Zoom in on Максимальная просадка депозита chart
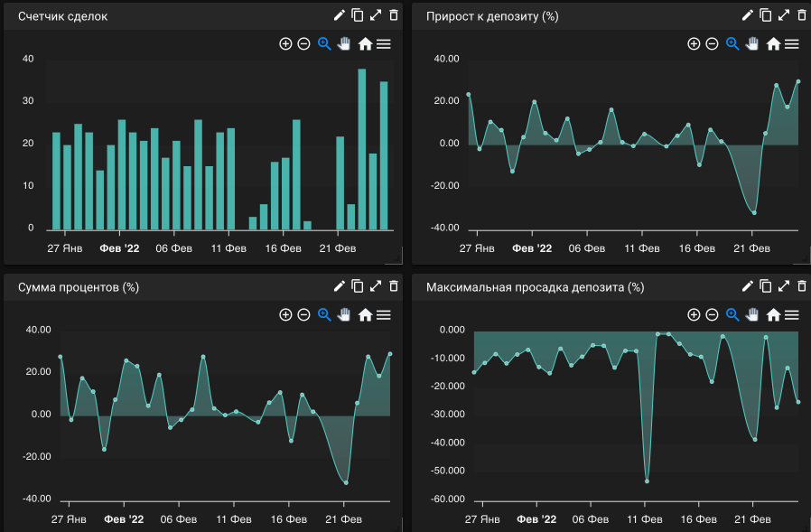This screenshot has width=811, height=532. 694,314
